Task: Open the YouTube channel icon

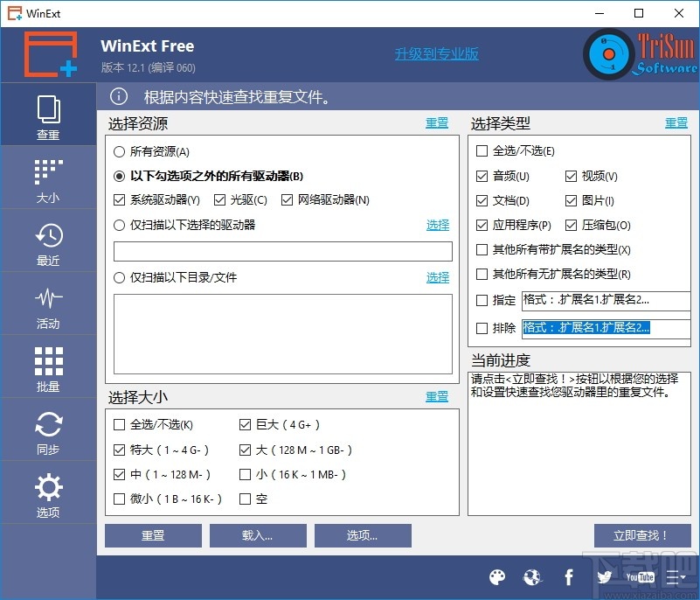Action: tap(640, 577)
